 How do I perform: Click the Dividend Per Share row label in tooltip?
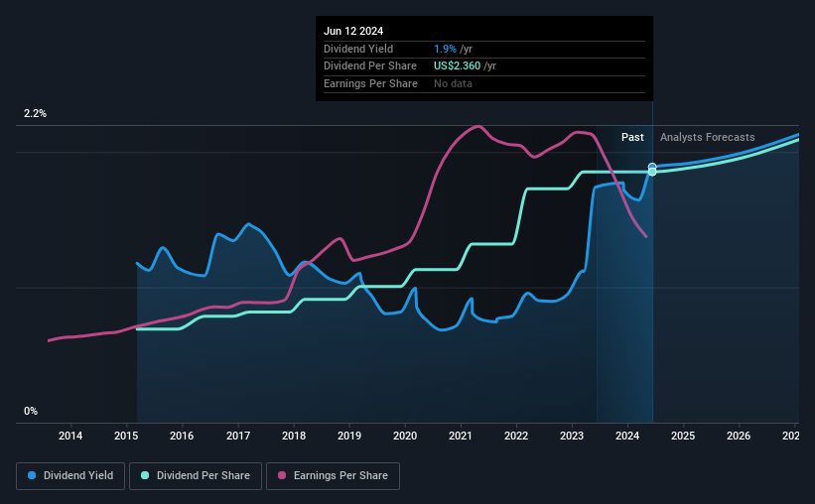pos(370,66)
